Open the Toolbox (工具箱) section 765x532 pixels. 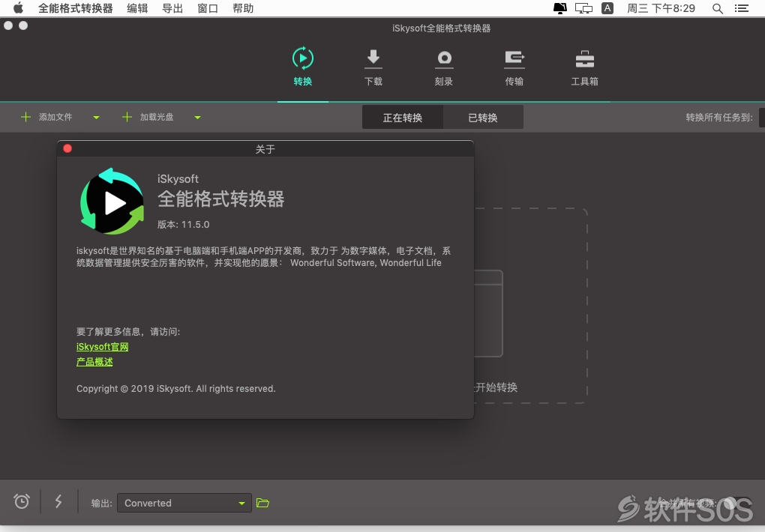pos(584,67)
